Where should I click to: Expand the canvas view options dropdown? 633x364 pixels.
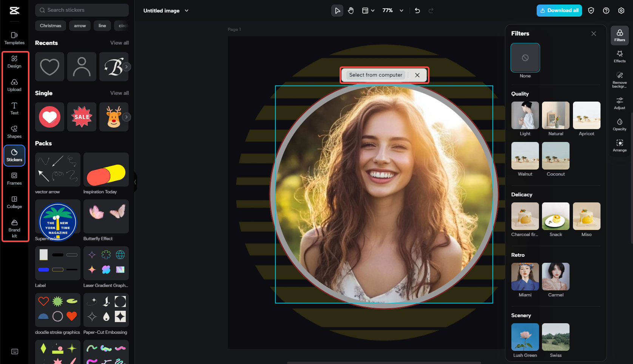pyautogui.click(x=373, y=11)
